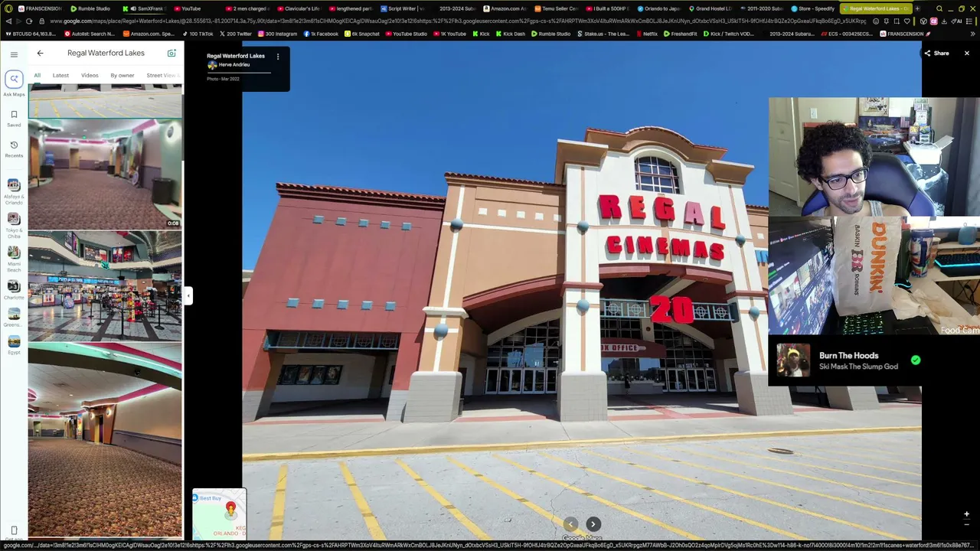The image size is (980, 551).
Task: Open the 1k Facebook bookmark
Action: (x=321, y=34)
